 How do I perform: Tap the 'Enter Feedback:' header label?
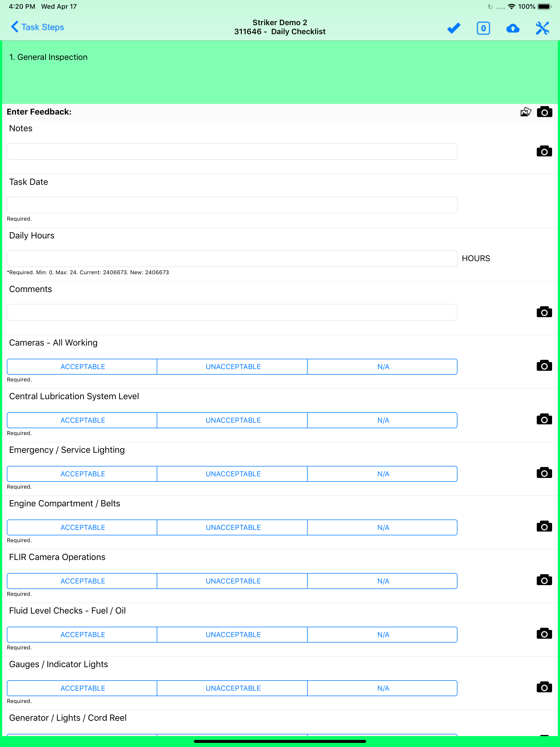[39, 112]
